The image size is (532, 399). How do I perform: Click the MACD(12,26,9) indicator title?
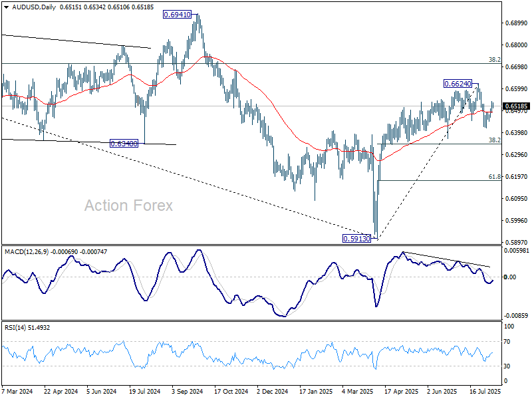tap(27, 252)
